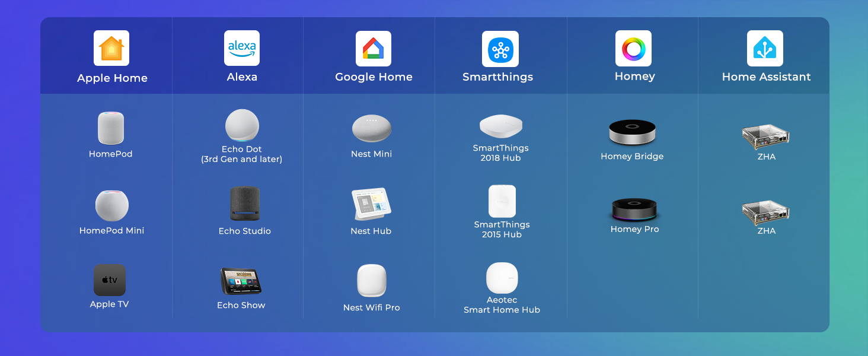Click the 'SmartThings 2018 Hub' label
This screenshot has width=868, height=356.
point(501,153)
